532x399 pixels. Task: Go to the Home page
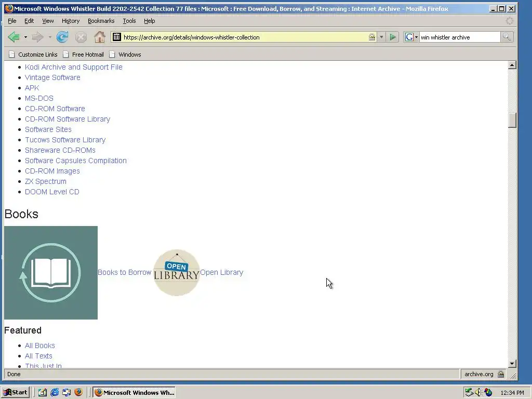click(99, 37)
